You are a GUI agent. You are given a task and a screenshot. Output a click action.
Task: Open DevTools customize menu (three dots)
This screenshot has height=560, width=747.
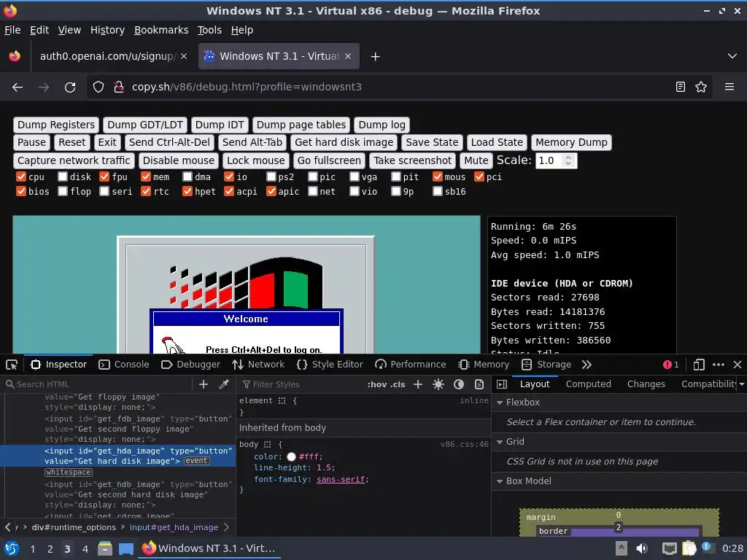click(719, 365)
